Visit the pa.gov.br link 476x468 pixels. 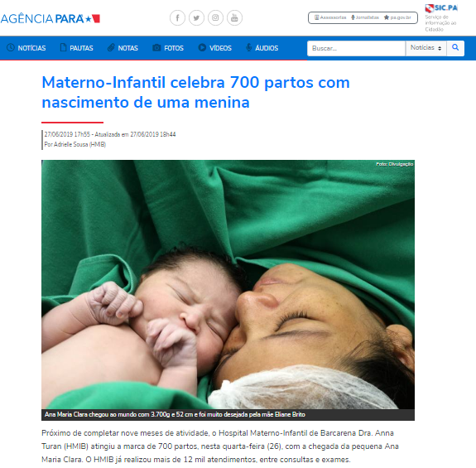click(x=397, y=17)
